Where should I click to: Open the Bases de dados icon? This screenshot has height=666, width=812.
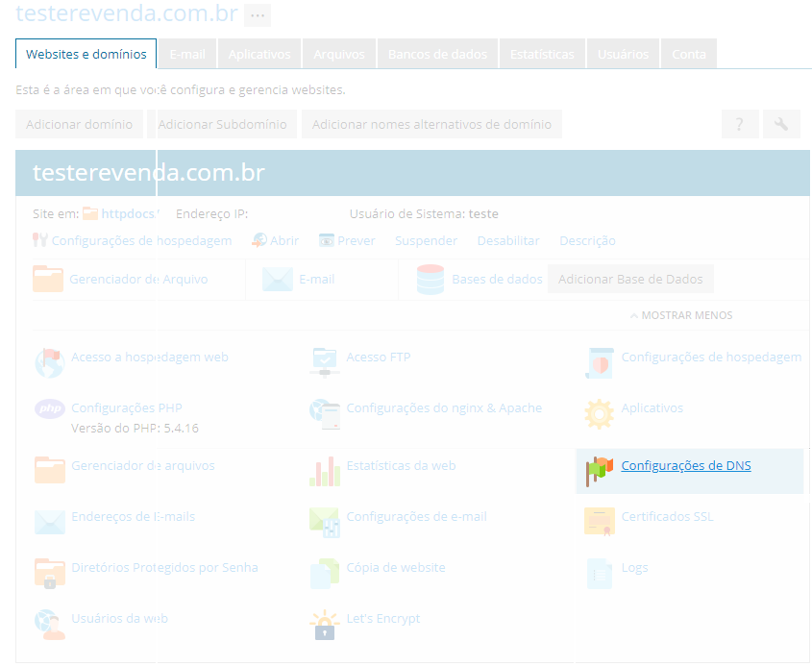pyautogui.click(x=431, y=279)
